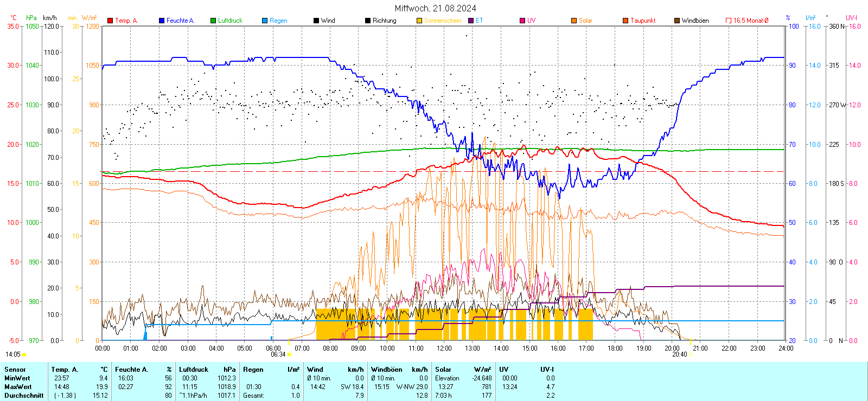Click the MaxWert row label

[18, 387]
